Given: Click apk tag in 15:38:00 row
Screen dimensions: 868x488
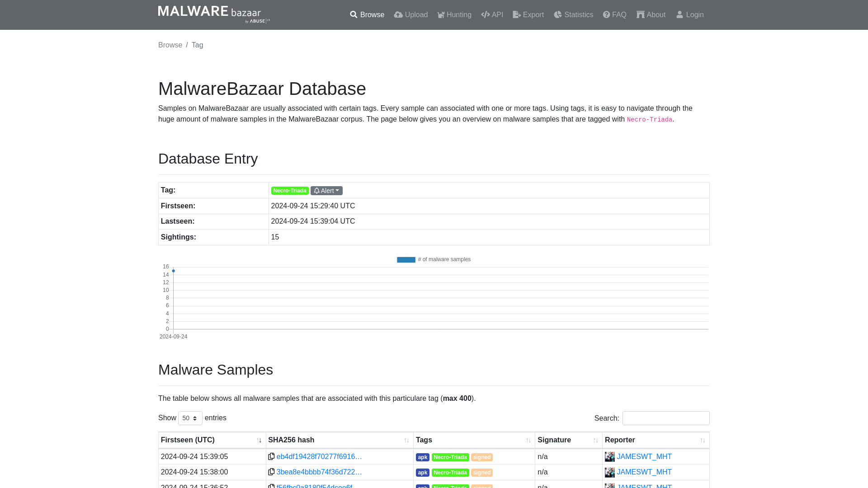Looking at the screenshot, I should [x=423, y=473].
